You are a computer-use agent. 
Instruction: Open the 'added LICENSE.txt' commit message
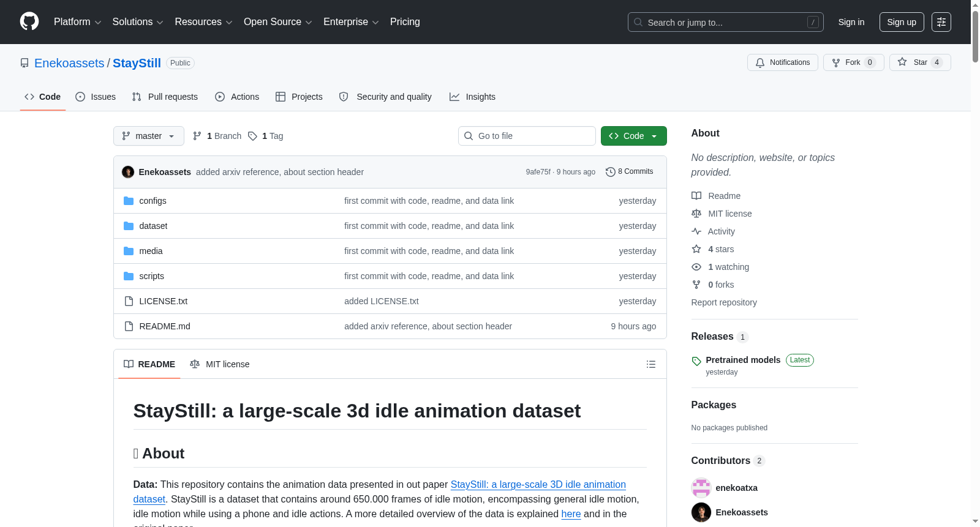pyautogui.click(x=382, y=301)
